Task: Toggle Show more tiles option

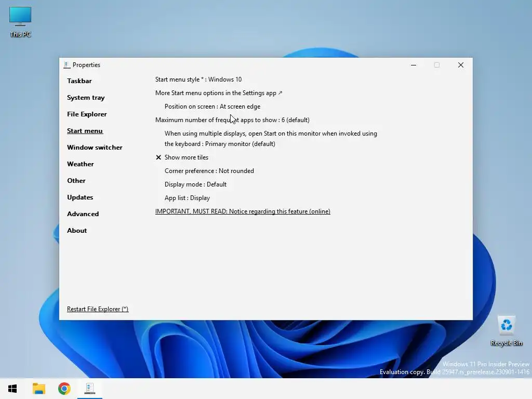Action: (182, 157)
